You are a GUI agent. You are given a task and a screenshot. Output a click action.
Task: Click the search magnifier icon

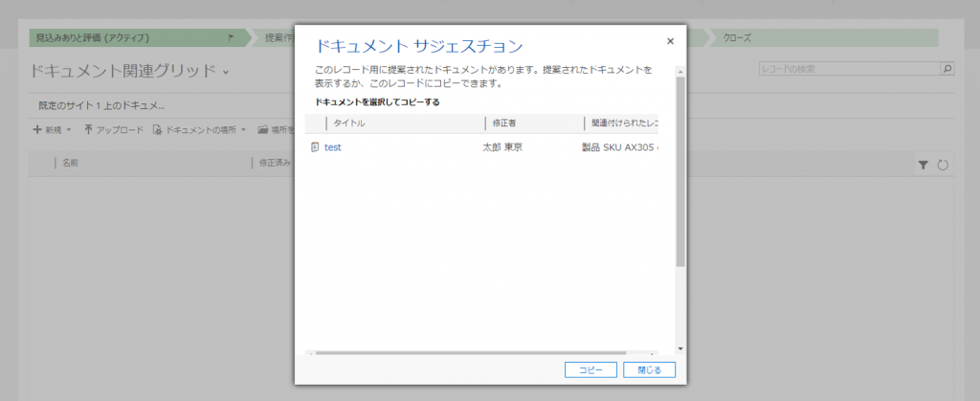tap(947, 69)
